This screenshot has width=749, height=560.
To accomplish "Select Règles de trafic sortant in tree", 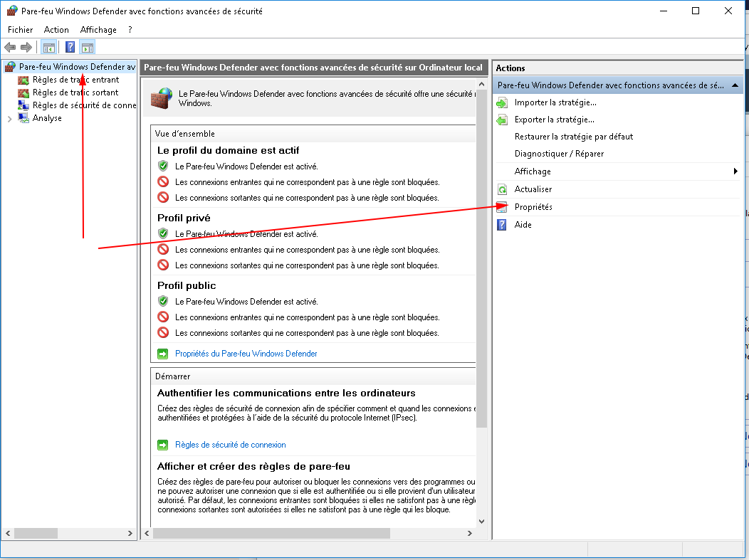I will click(75, 93).
